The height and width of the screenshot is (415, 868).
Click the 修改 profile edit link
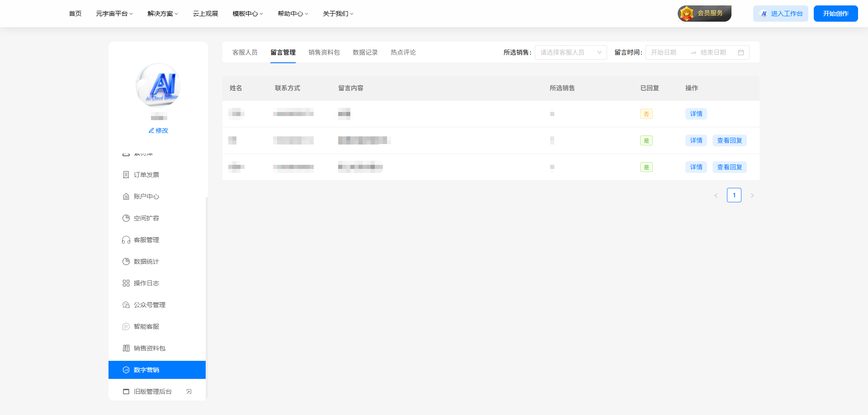click(158, 131)
